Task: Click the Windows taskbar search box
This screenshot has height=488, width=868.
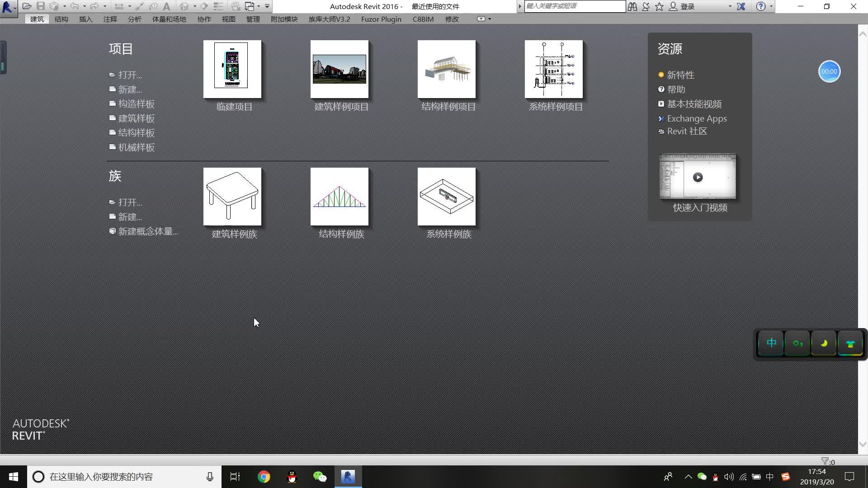Action: coord(124,477)
